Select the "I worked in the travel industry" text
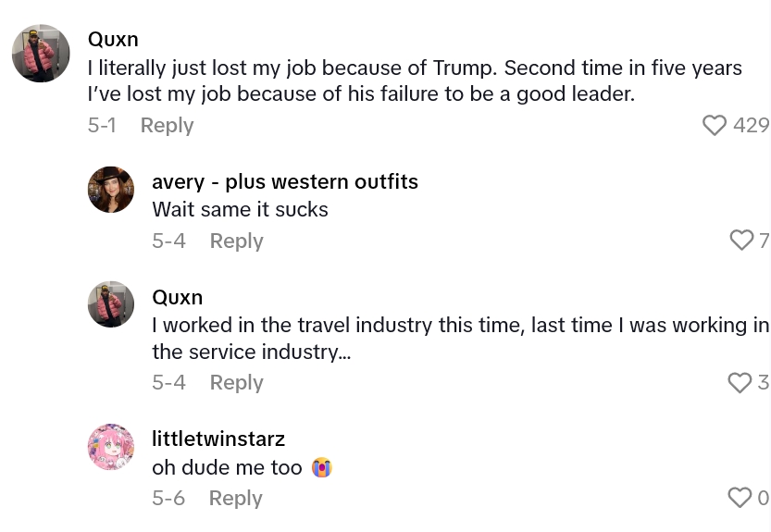The image size is (771, 532). (x=460, y=339)
